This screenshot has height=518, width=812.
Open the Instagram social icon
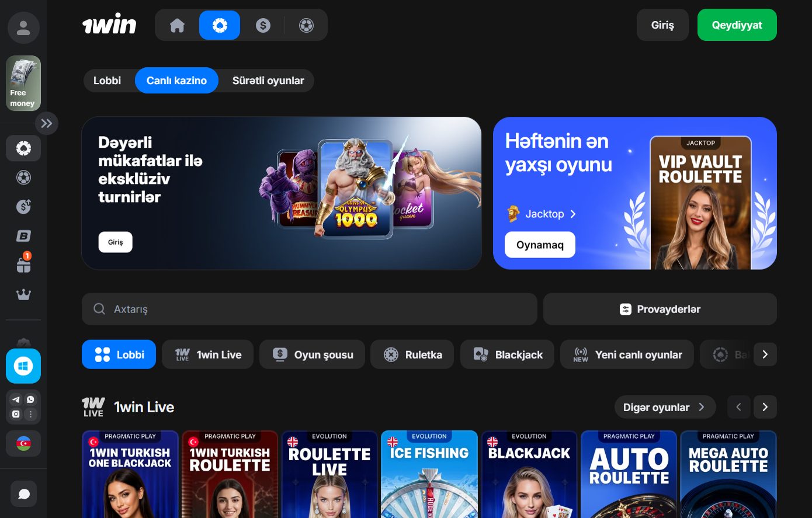pos(16,414)
